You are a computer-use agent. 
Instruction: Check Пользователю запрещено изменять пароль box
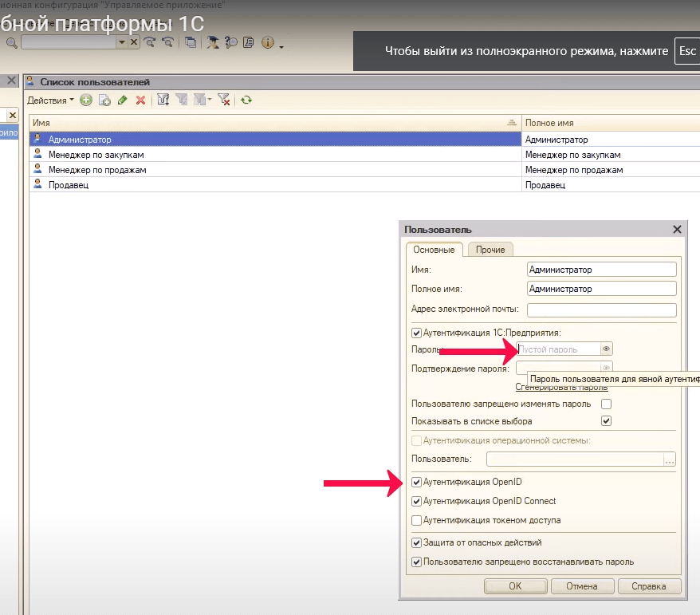point(606,404)
